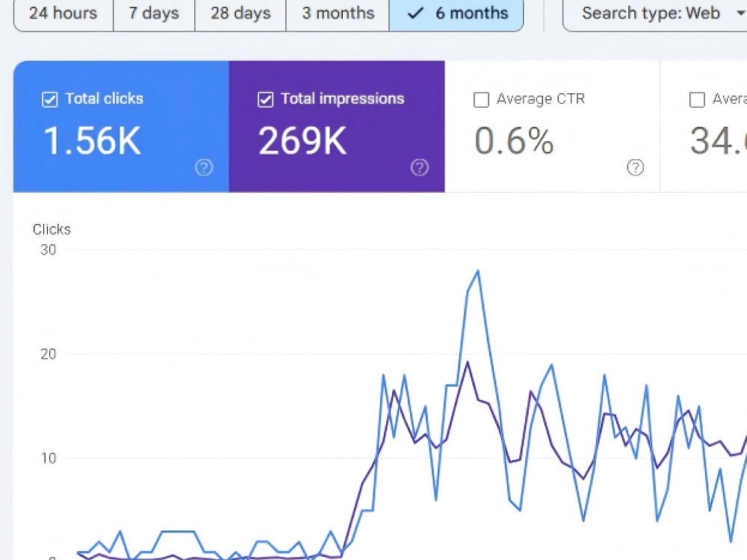Click the 10 y-axis tick label

48,458
